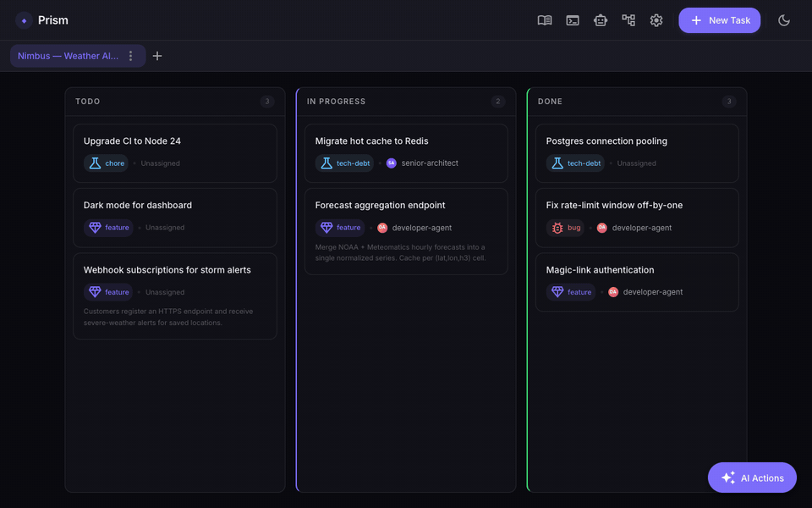Viewport: 812px width, 508px height.
Task: Click the senior-architect assignee avatar
Action: (x=392, y=163)
